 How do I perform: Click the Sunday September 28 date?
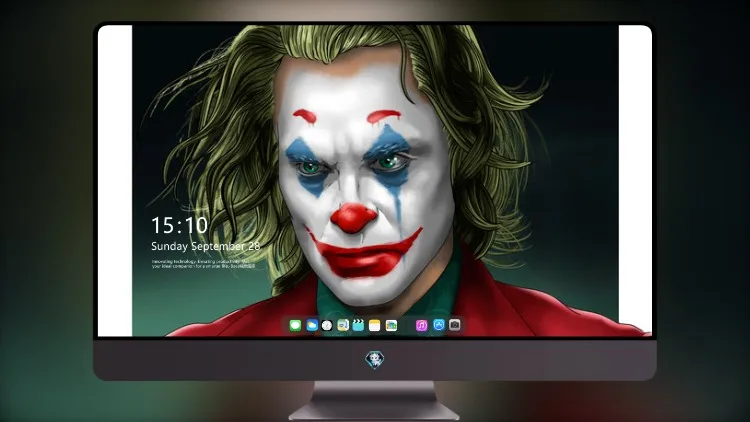206,246
